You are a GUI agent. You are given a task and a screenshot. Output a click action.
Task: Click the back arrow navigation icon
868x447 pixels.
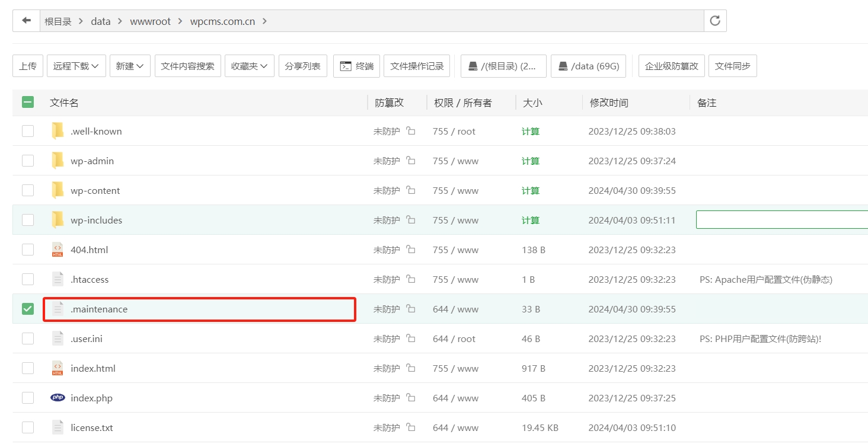[26, 21]
